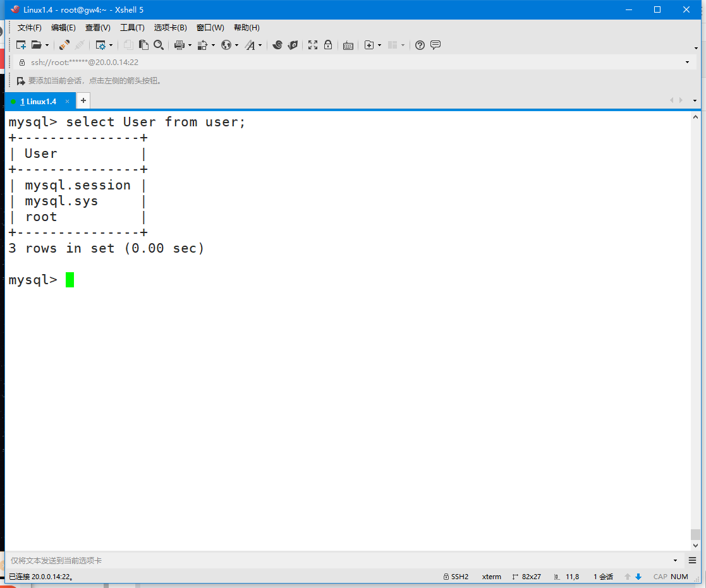This screenshot has width=706, height=588.
Task: Click the font letter A icon
Action: [x=250, y=45]
